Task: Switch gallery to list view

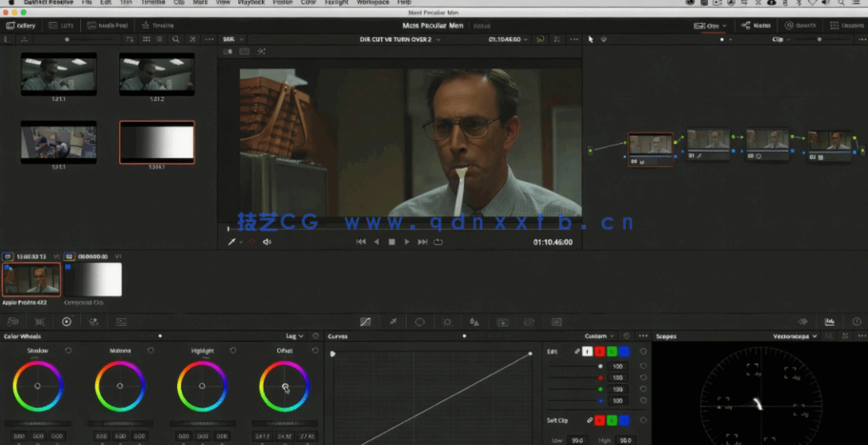Action: [159, 39]
